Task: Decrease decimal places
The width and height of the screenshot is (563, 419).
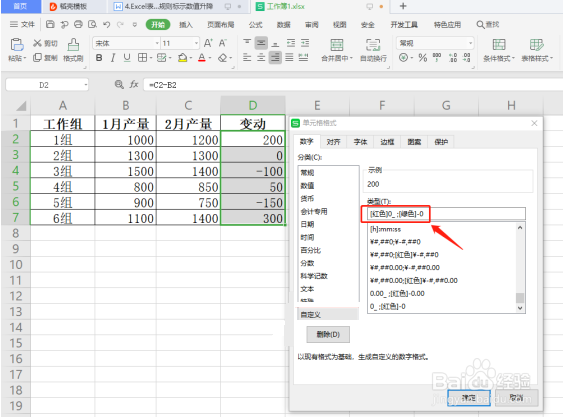Action: 467,57
